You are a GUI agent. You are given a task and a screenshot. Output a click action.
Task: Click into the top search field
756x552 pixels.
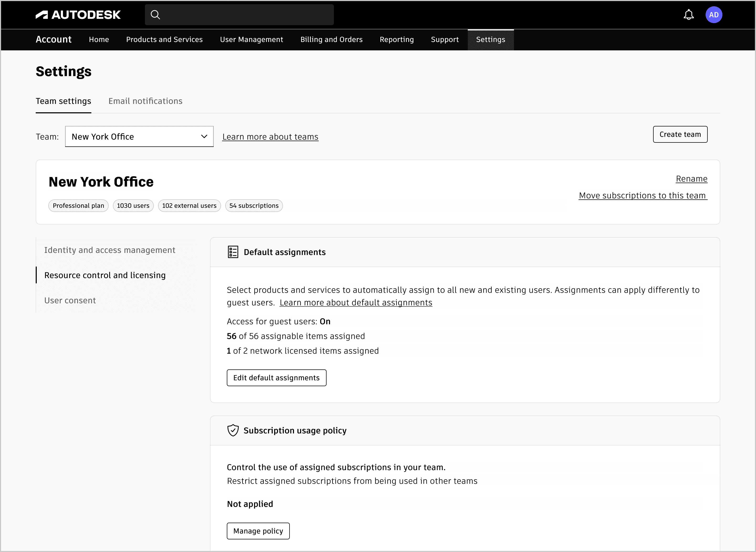tap(246, 15)
